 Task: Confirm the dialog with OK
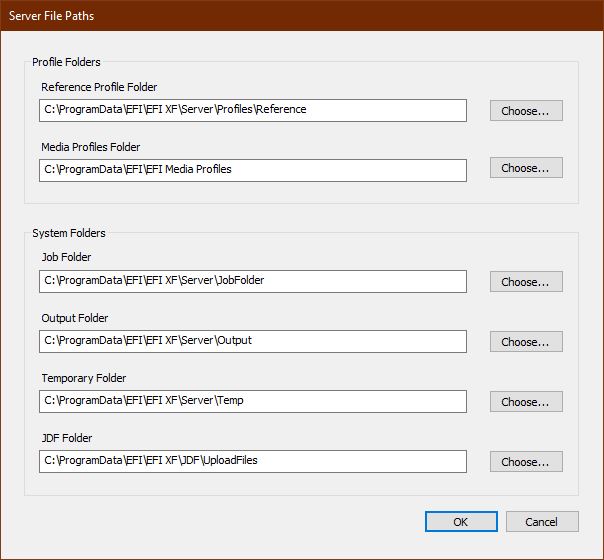[461, 522]
